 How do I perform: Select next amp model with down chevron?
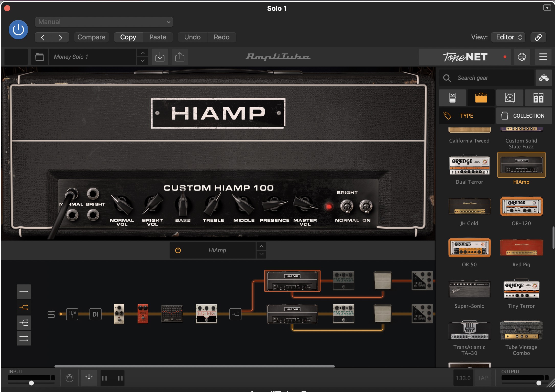pos(261,254)
